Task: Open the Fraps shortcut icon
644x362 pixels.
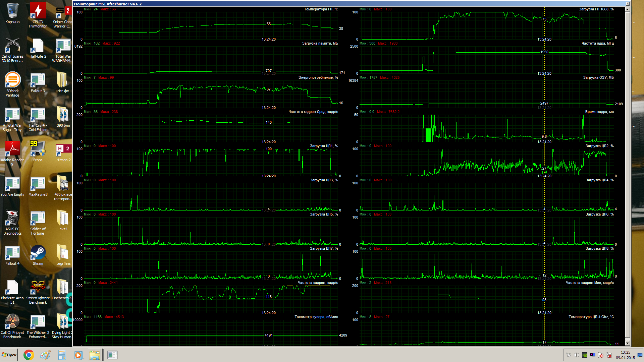Action: click(x=38, y=149)
